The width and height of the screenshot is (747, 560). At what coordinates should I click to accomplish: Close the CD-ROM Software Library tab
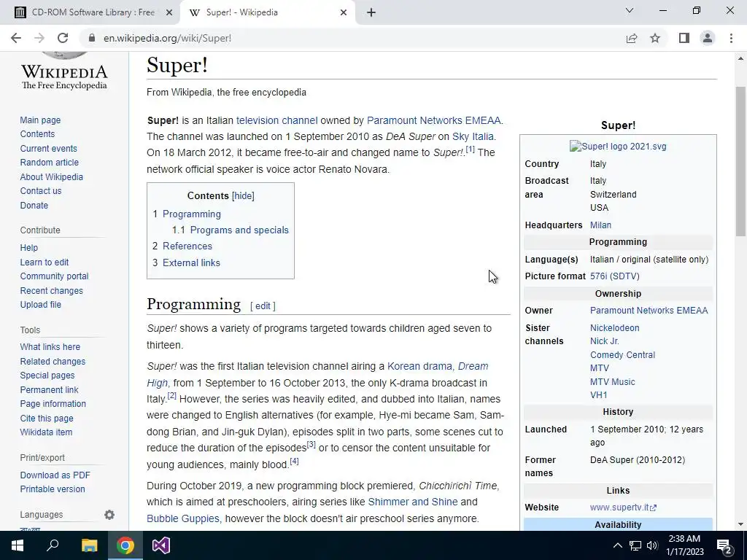click(x=169, y=13)
